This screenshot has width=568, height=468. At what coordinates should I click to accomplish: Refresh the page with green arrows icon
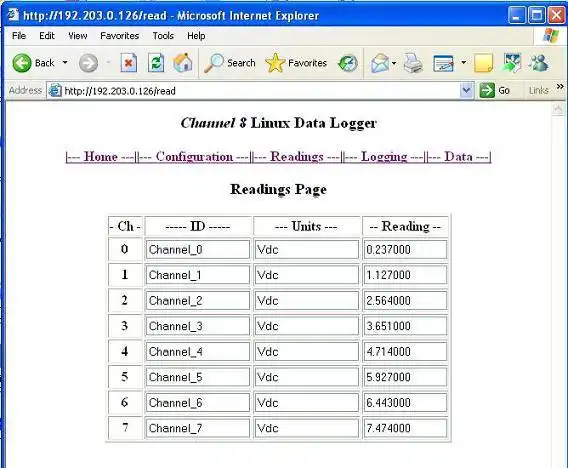point(156,63)
